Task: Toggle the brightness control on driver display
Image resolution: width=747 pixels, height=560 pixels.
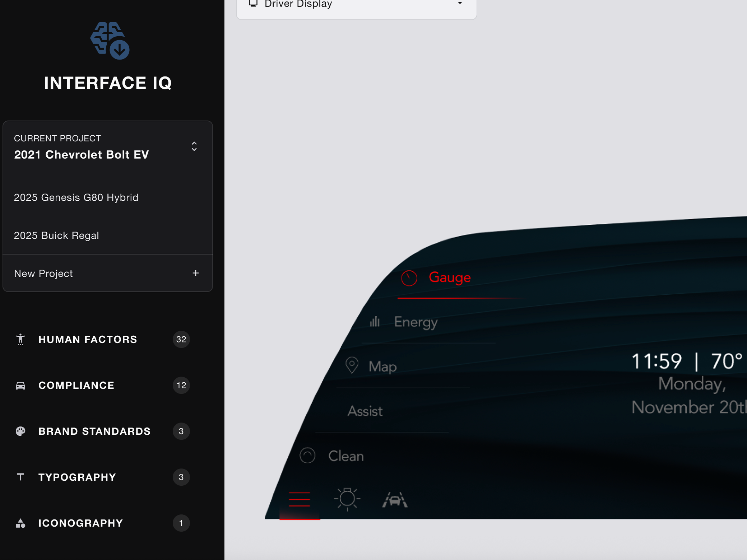Action: [x=347, y=499]
